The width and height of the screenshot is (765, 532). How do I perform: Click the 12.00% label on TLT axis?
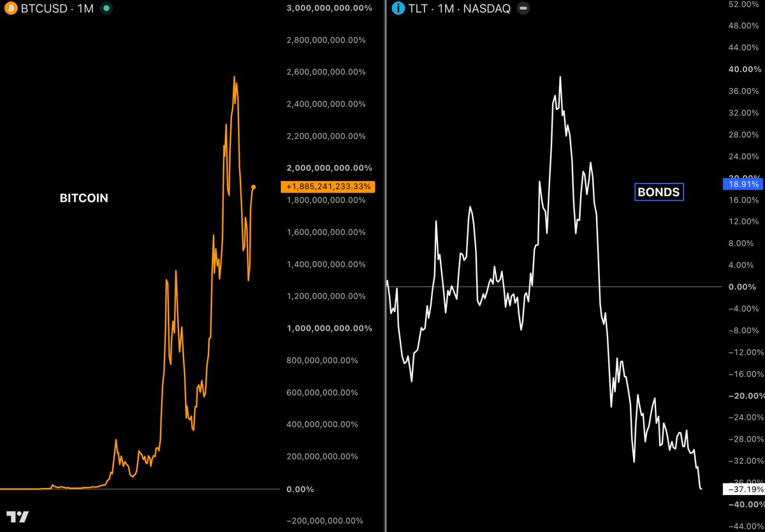tap(745, 221)
